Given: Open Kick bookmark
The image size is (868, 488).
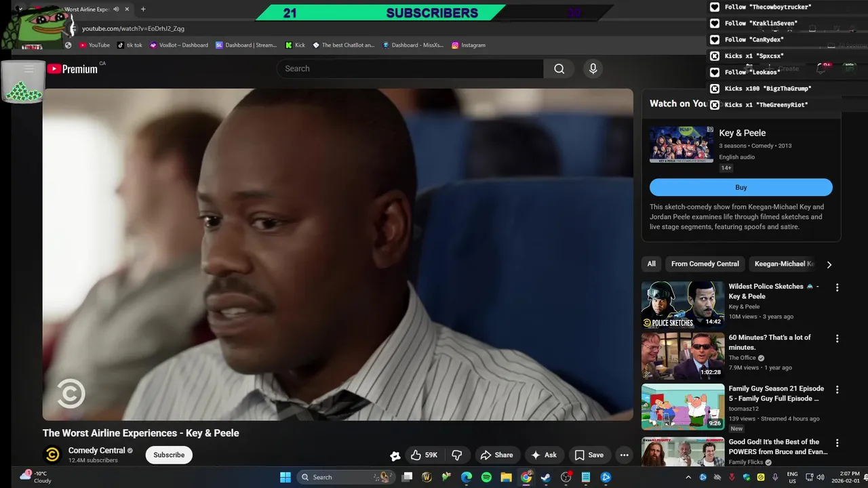Looking at the screenshot, I should coord(295,45).
